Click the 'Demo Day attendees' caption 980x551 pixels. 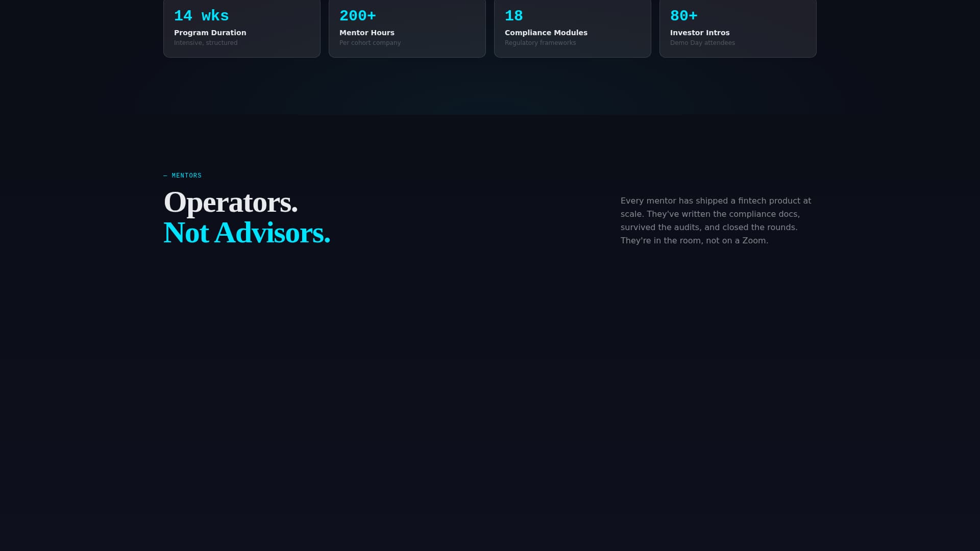tap(702, 43)
